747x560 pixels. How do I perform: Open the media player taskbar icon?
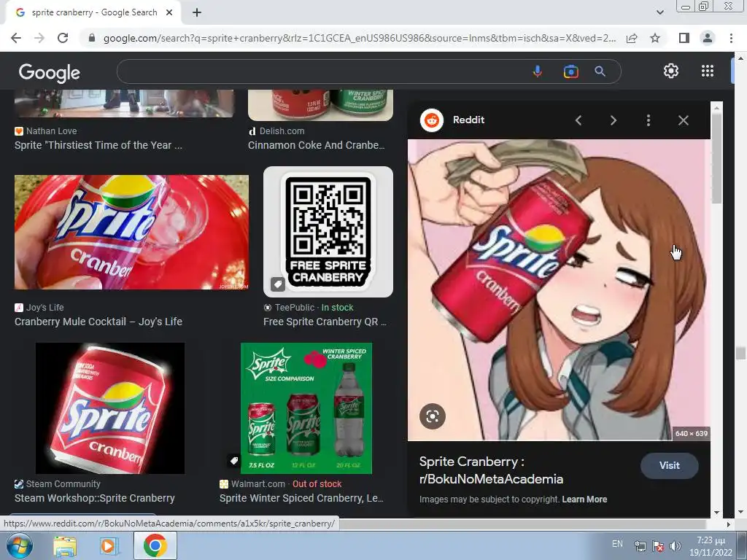coord(109,546)
